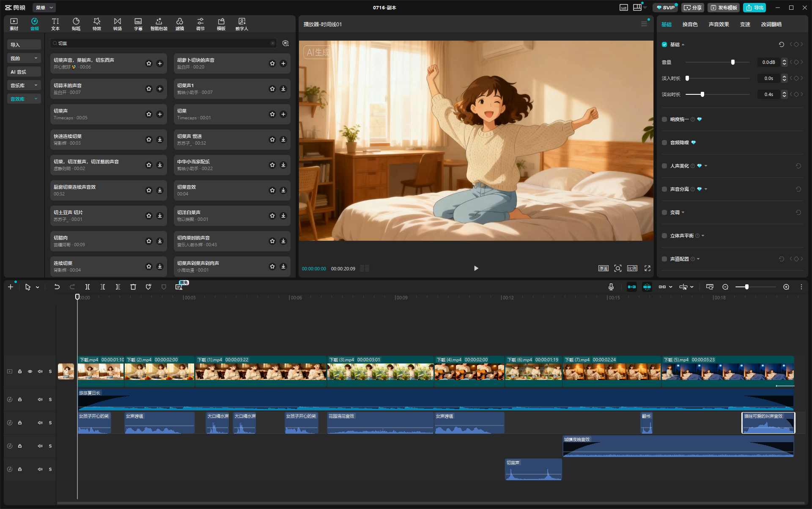Click the 导出 export button
This screenshot has height=509, width=812.
[x=755, y=8]
